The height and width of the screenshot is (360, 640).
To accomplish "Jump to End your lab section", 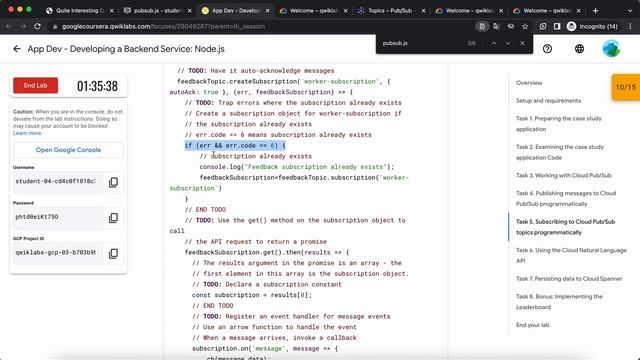I will 533,325.
